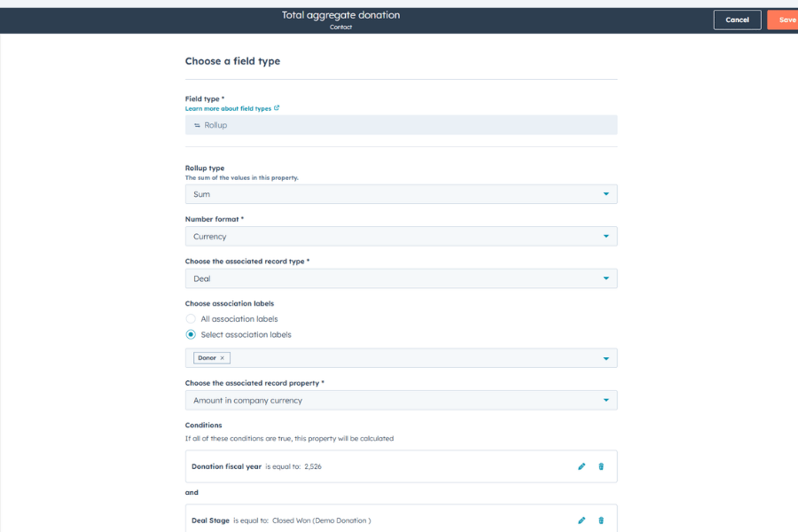Click the orange Save button
This screenshot has height=532, width=798.
[786, 20]
